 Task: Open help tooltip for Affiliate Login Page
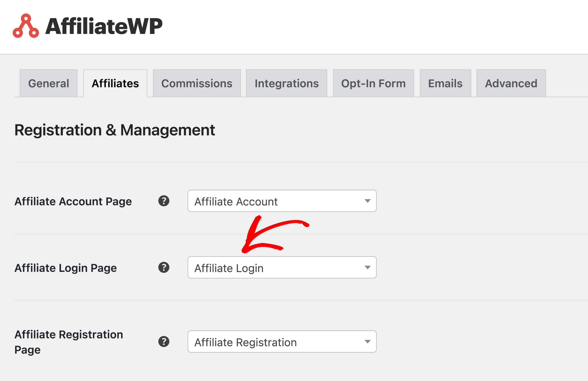[x=164, y=267]
